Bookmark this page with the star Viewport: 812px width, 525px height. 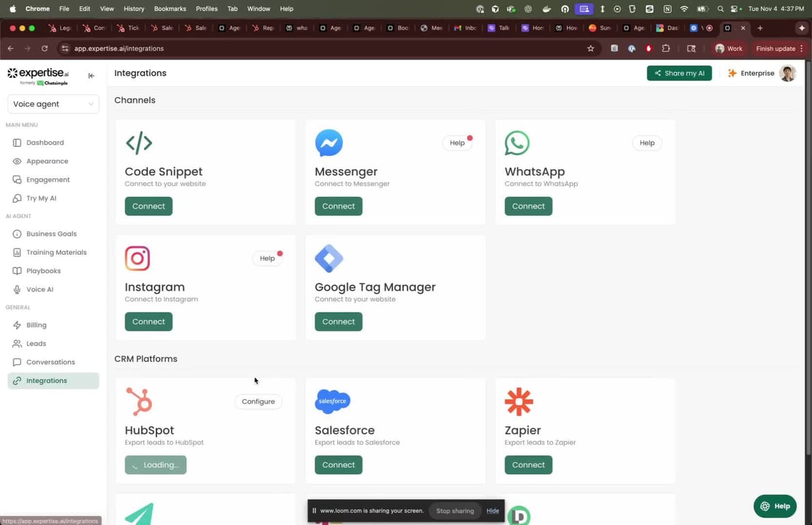591,49
